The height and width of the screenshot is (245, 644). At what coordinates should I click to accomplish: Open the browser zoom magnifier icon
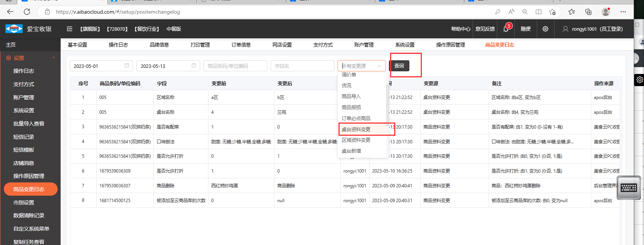coord(525,12)
